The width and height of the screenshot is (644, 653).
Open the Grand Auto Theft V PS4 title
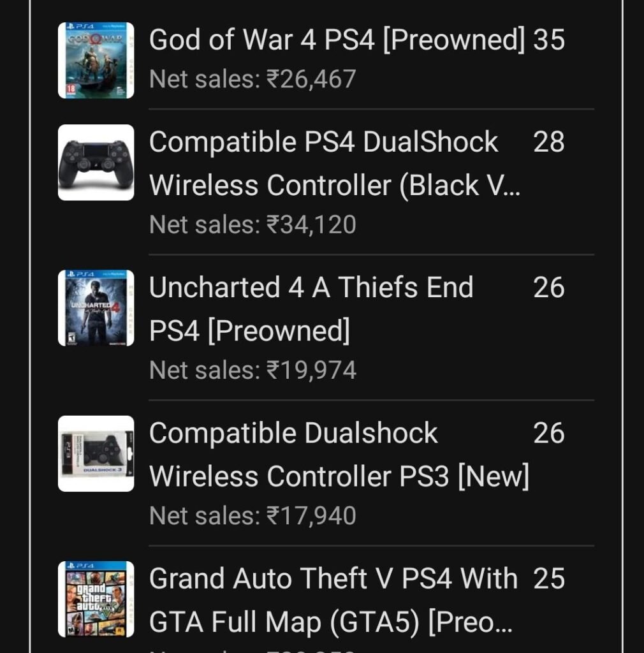pos(333,599)
